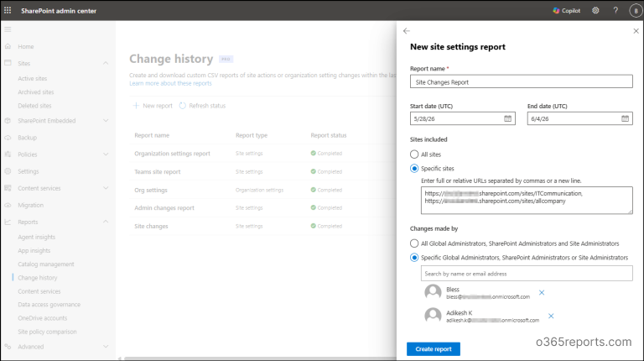Image resolution: width=644 pixels, height=361 pixels.
Task: Open Data access governance report
Action: 49,305
